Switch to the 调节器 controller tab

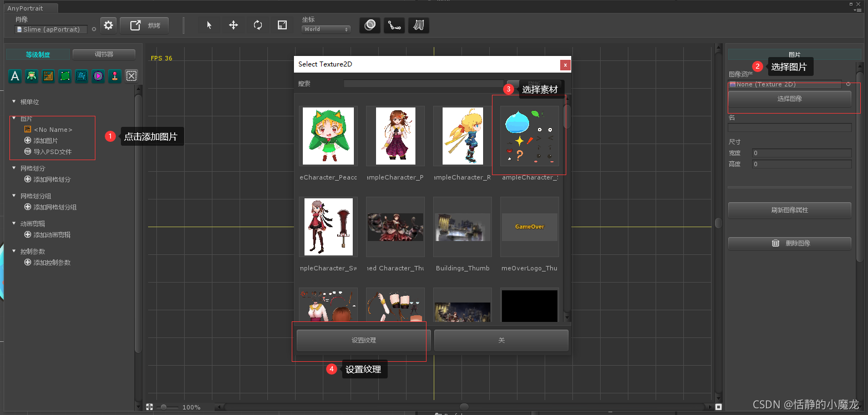(104, 54)
